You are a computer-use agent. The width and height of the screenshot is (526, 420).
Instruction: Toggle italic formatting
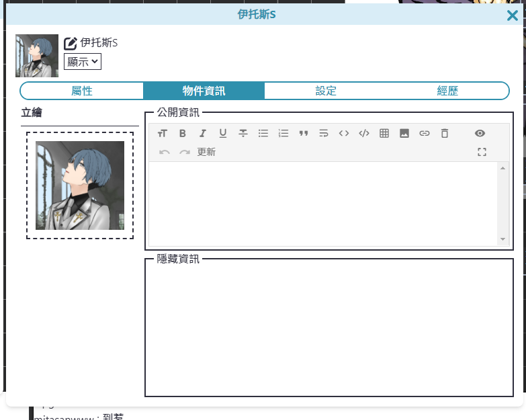pyautogui.click(x=203, y=134)
